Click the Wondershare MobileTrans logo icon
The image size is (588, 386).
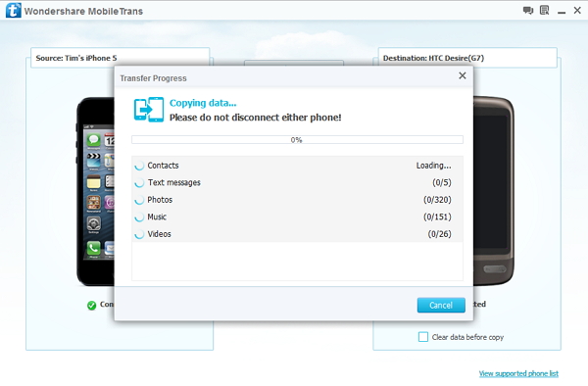(14, 10)
